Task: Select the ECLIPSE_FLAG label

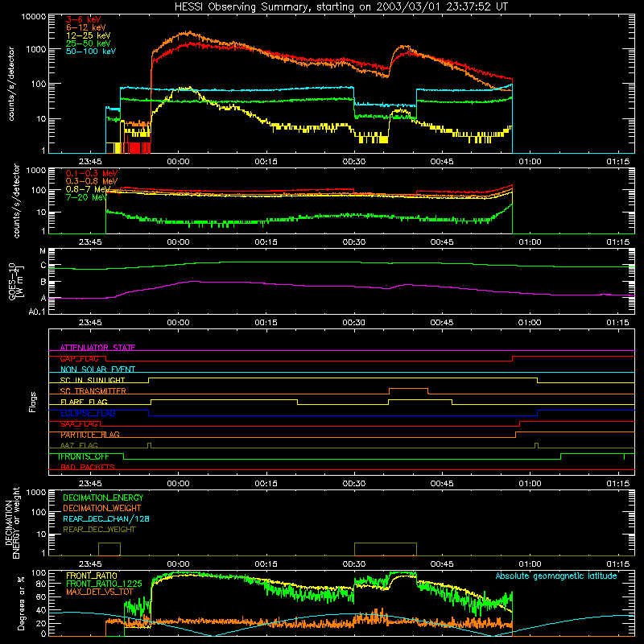Action: pos(88,413)
